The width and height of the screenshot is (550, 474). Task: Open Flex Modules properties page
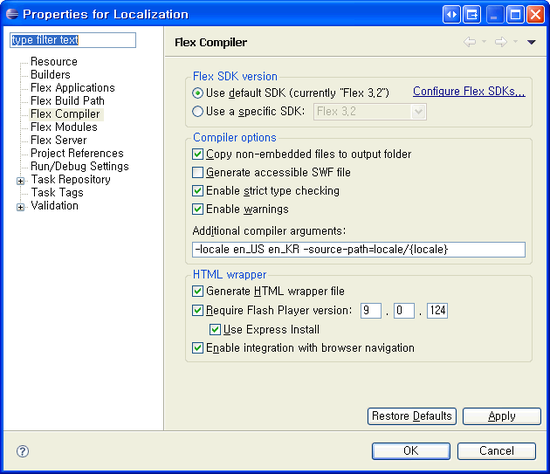64,127
